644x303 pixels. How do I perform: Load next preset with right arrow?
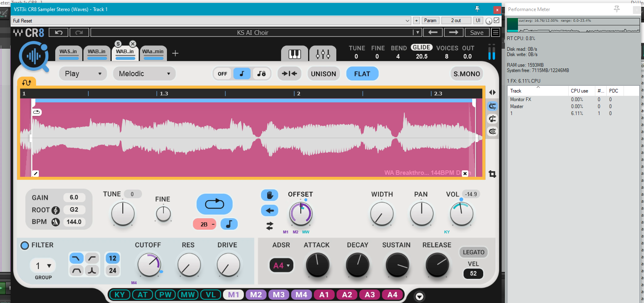(453, 32)
